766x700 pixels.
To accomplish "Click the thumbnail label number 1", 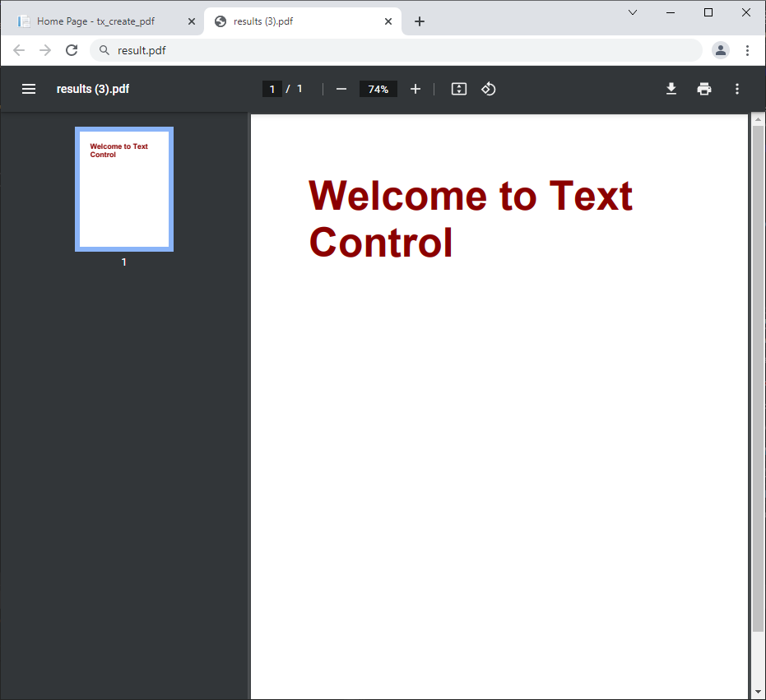I will (x=123, y=262).
